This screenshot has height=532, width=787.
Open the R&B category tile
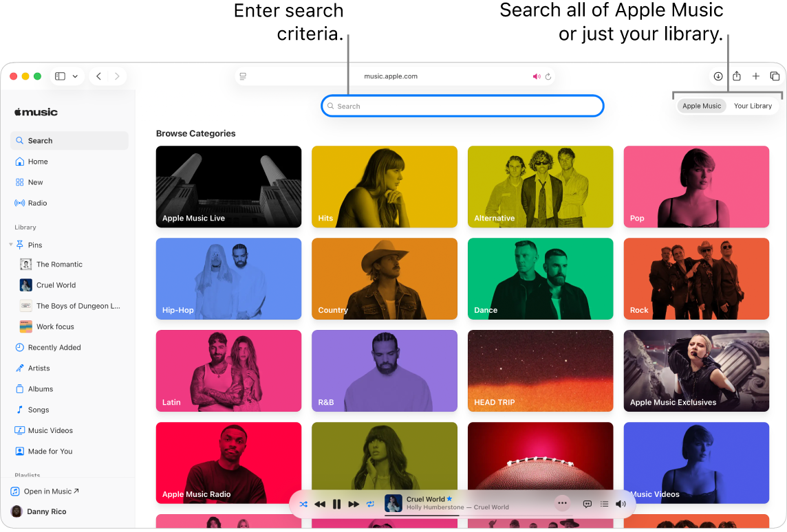pyautogui.click(x=385, y=371)
